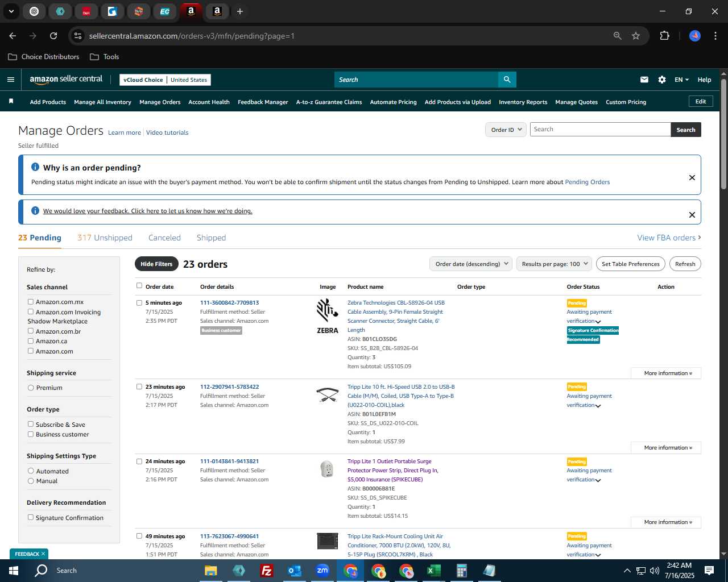This screenshot has width=728, height=582.
Task: Launch FileZilla from the taskbar
Action: [266, 571]
